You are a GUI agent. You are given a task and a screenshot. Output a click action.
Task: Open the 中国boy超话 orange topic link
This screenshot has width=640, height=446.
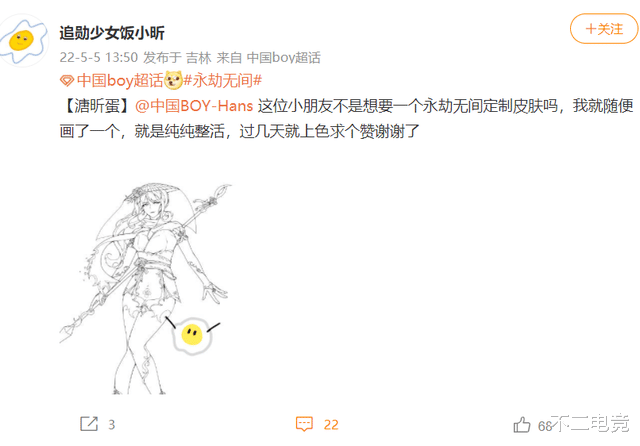[x=120, y=80]
